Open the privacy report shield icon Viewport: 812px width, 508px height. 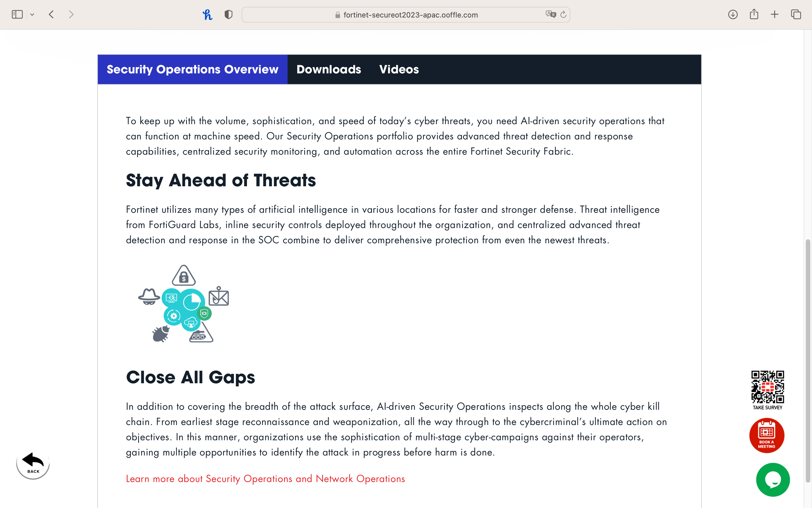coord(228,14)
